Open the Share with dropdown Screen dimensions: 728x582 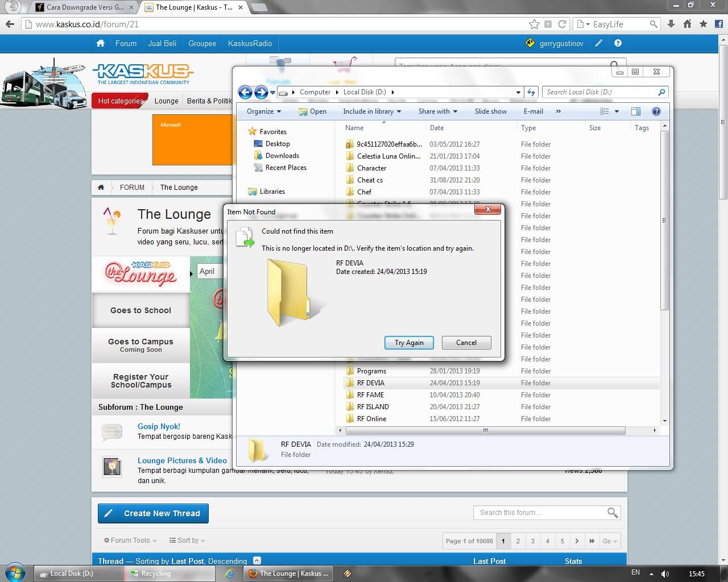point(438,111)
